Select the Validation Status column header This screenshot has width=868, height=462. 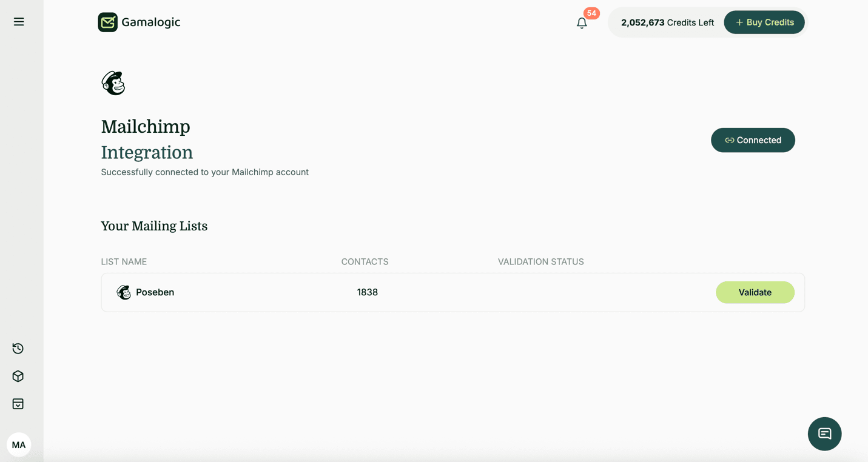point(540,261)
